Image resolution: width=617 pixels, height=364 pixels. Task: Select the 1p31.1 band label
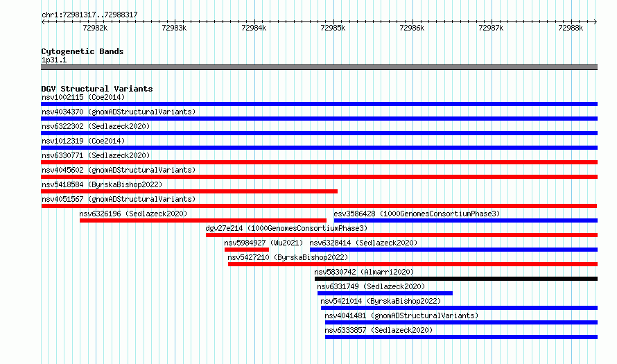coord(54,60)
